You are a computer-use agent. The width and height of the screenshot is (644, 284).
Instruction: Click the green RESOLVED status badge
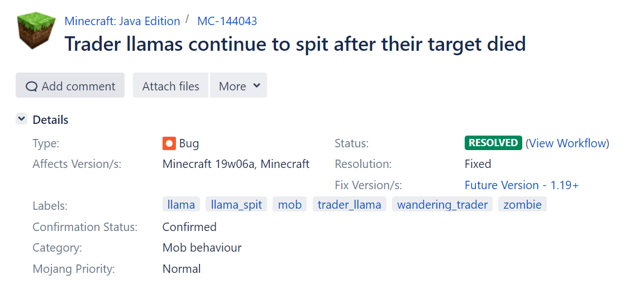tap(493, 143)
